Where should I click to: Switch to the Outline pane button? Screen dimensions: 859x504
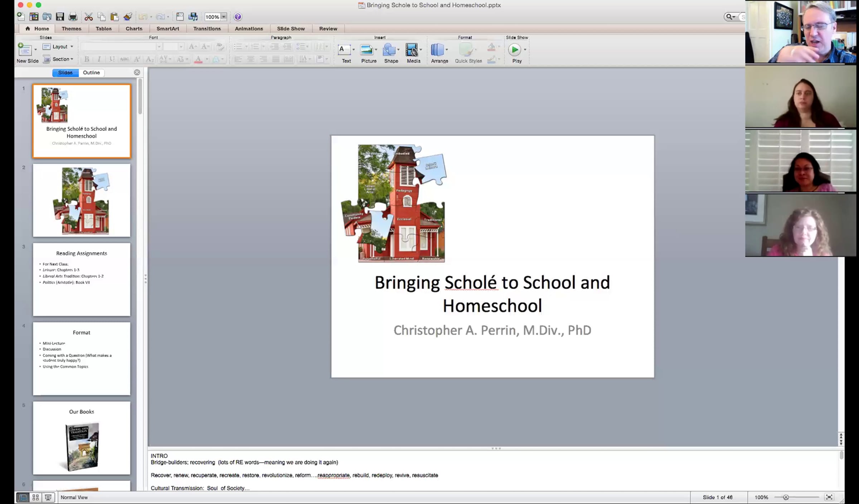(91, 72)
